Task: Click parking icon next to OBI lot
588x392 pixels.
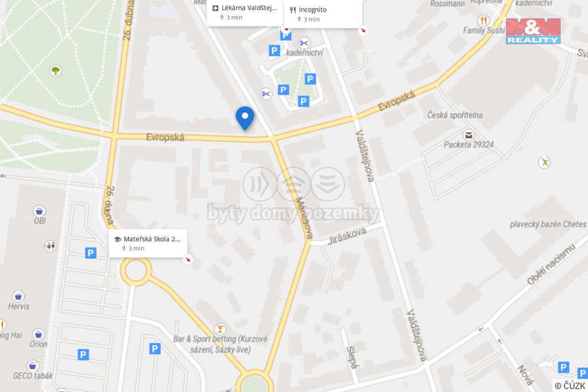Action: tap(90, 253)
